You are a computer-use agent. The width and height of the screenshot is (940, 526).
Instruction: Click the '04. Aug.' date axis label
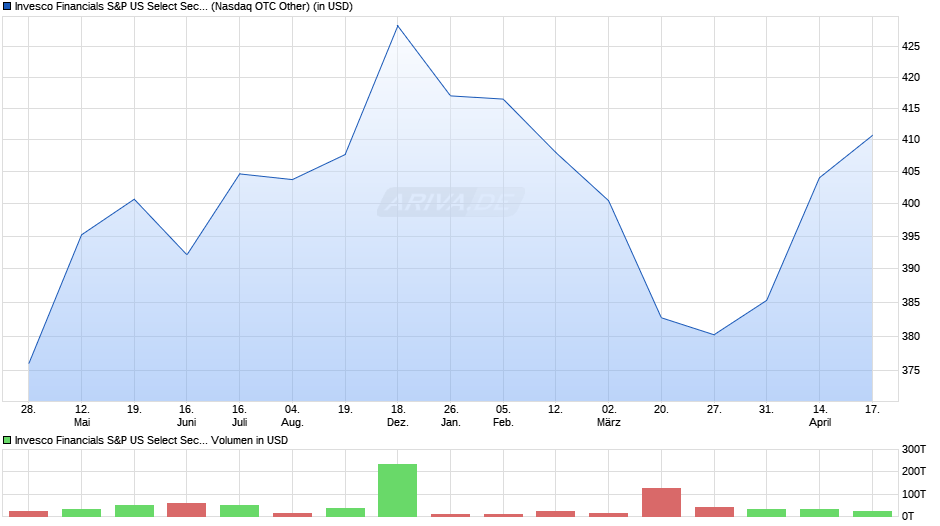tap(292, 416)
